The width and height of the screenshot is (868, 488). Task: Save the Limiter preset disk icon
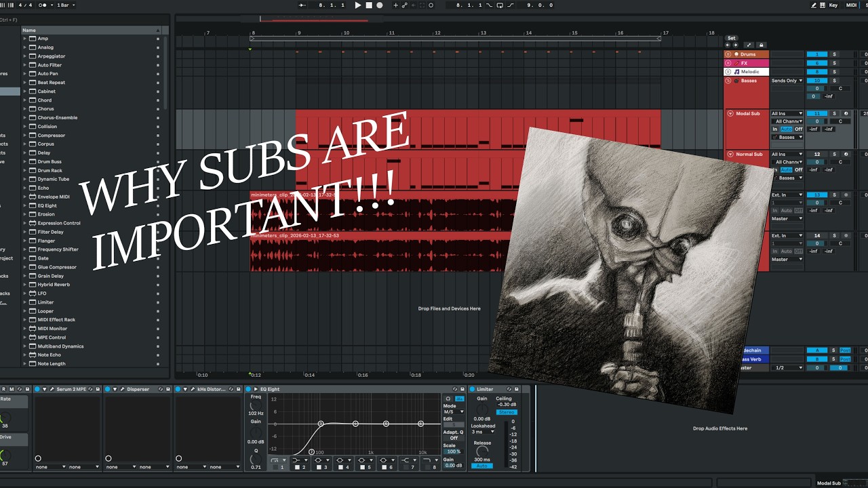coord(516,389)
